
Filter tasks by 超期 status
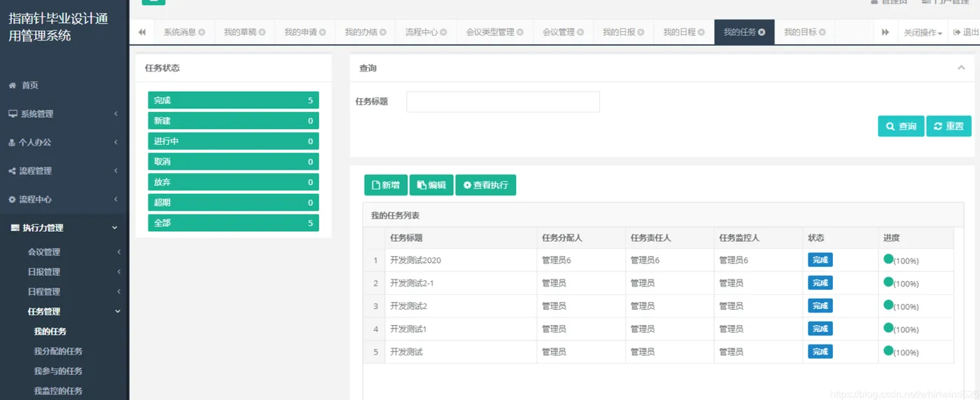pos(233,202)
